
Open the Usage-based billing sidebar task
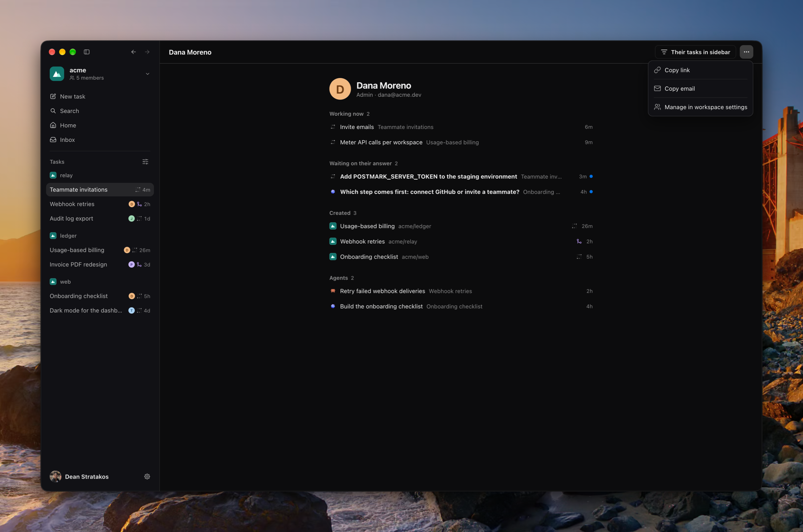[x=100, y=250]
